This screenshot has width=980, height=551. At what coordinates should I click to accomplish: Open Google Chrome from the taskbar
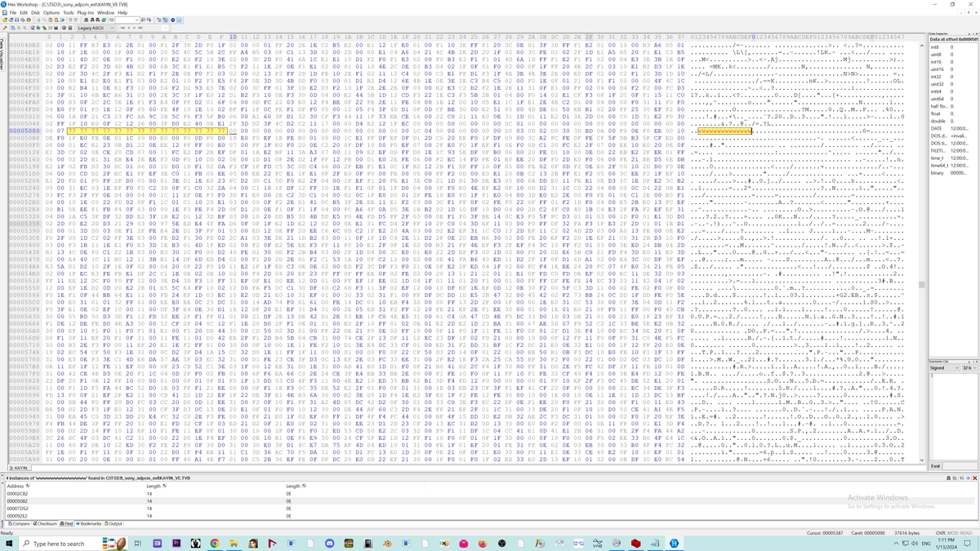(214, 544)
